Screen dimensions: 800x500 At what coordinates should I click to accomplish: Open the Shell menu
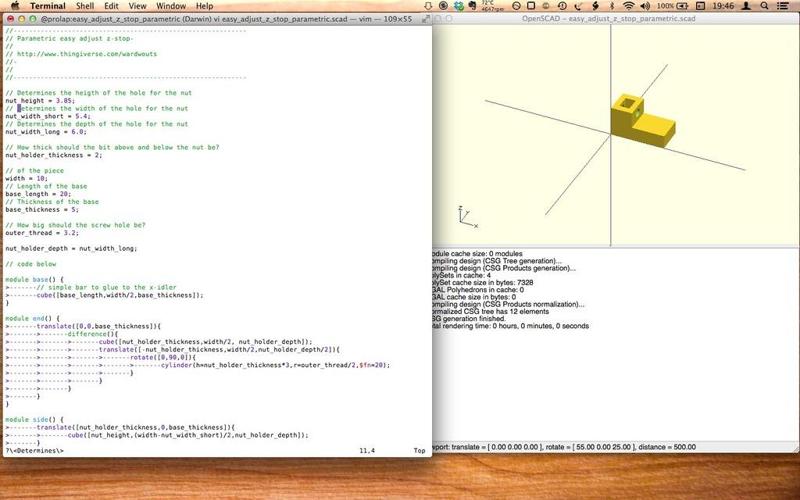point(85,6)
